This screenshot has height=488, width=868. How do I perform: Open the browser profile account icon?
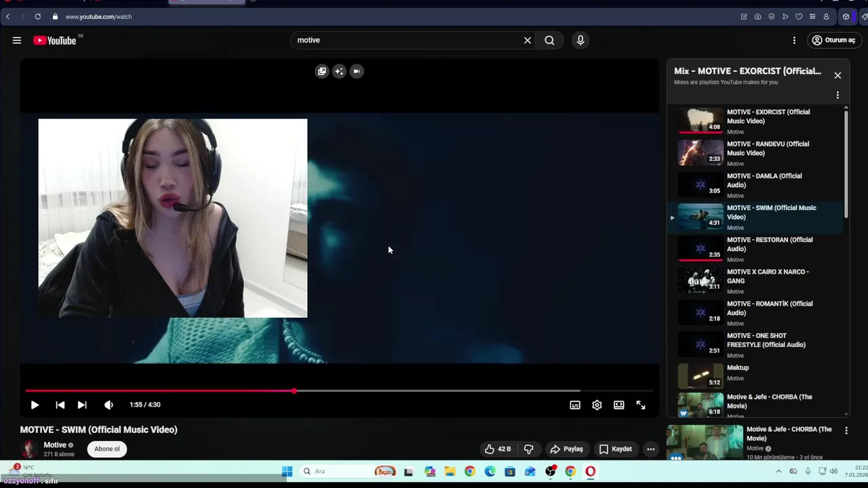coord(826,16)
